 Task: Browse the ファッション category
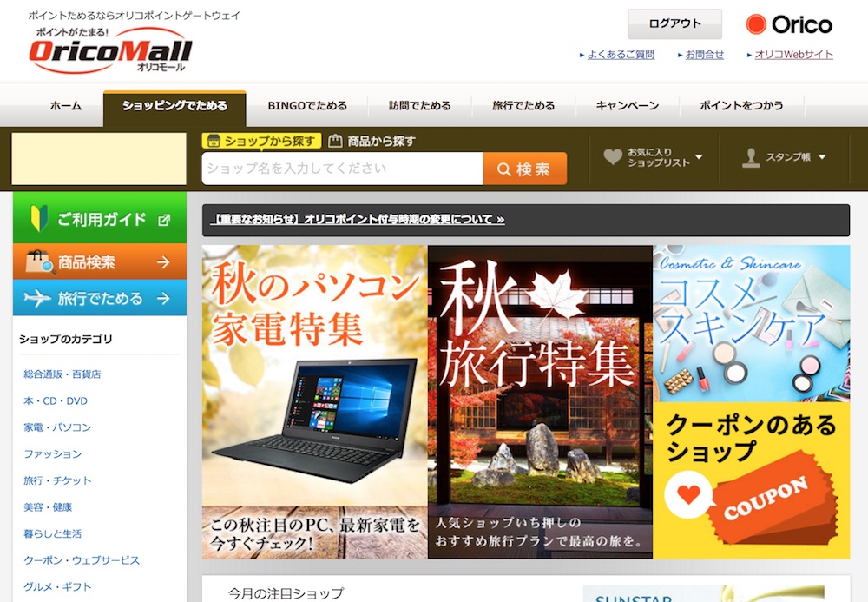[53, 453]
